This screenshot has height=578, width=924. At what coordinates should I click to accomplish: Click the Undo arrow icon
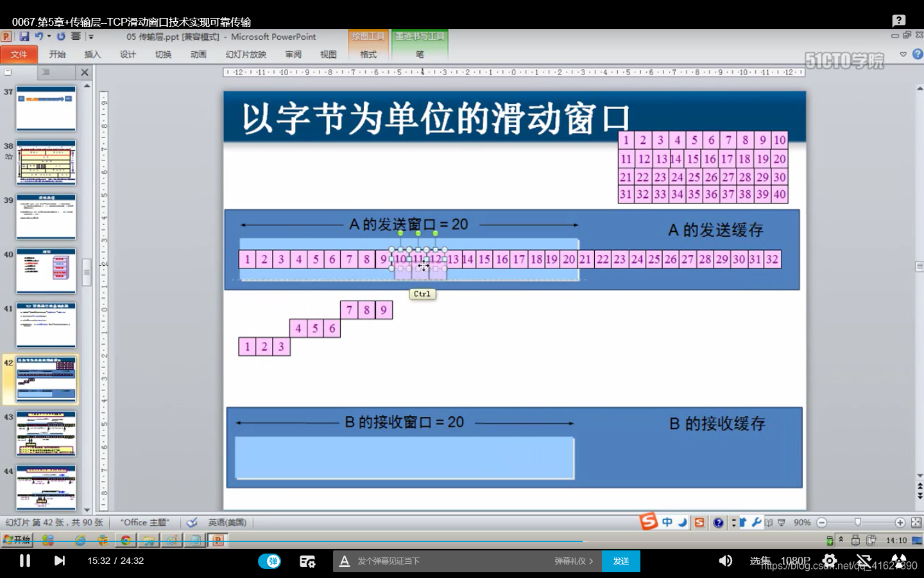pos(38,37)
